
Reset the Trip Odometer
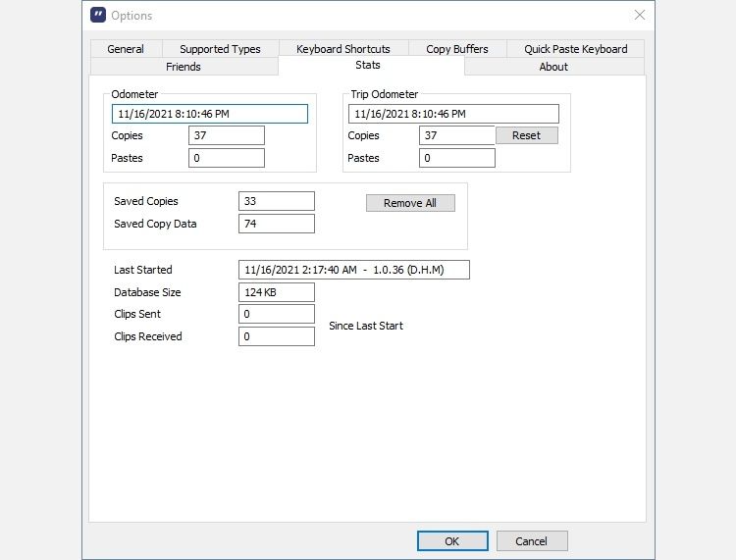pos(527,135)
